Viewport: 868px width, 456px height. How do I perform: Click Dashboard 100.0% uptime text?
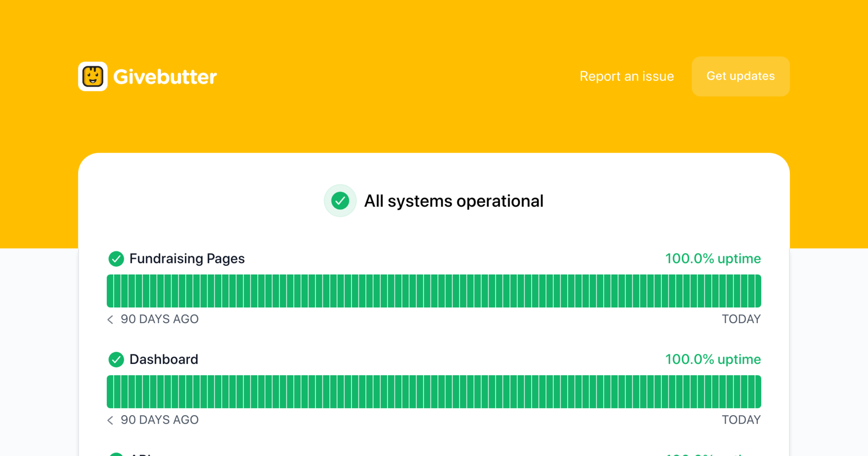(713, 359)
